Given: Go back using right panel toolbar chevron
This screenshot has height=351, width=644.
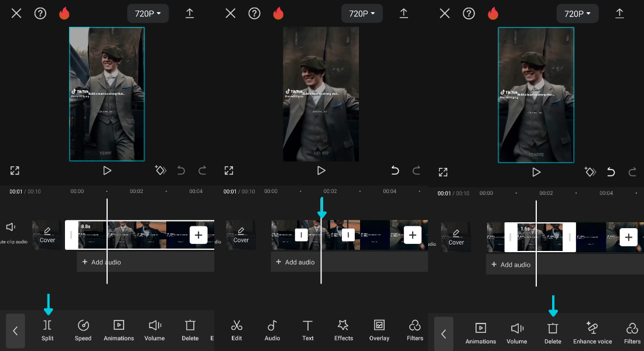Looking at the screenshot, I should [444, 334].
